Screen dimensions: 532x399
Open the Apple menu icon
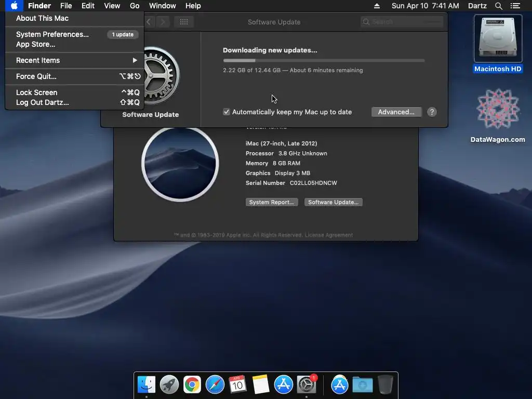coord(14,6)
